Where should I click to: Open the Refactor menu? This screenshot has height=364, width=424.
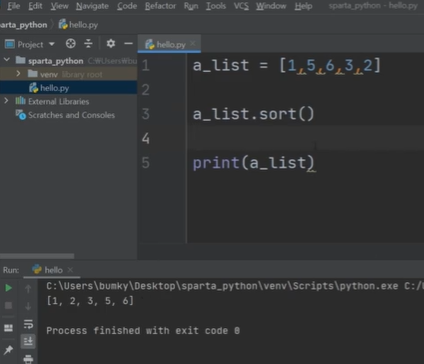(x=160, y=6)
